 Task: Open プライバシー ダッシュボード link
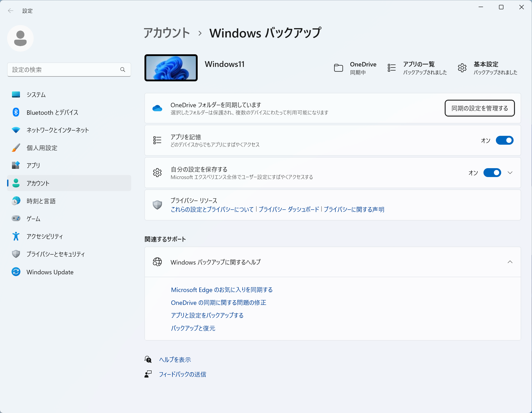(x=289, y=209)
